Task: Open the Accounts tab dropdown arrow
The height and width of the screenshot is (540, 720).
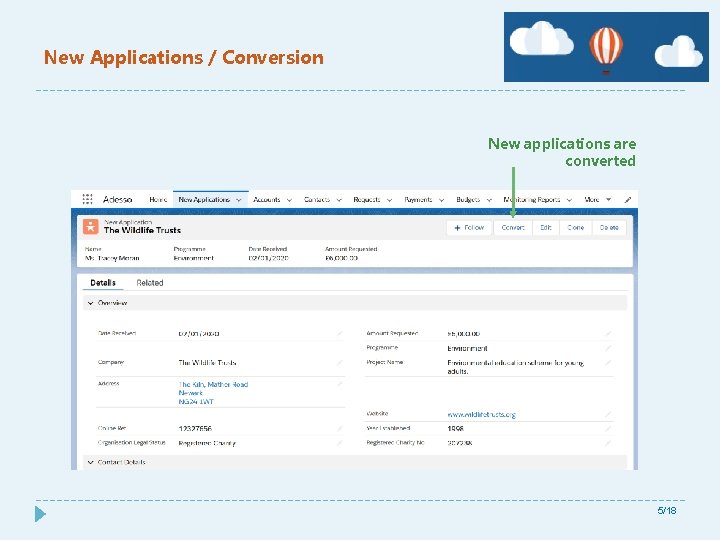Action: coord(289,200)
